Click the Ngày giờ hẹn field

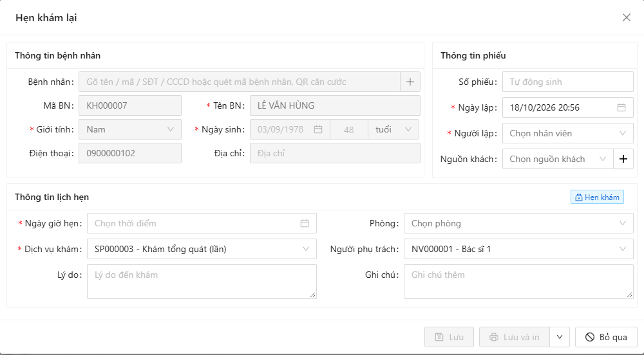pos(202,223)
